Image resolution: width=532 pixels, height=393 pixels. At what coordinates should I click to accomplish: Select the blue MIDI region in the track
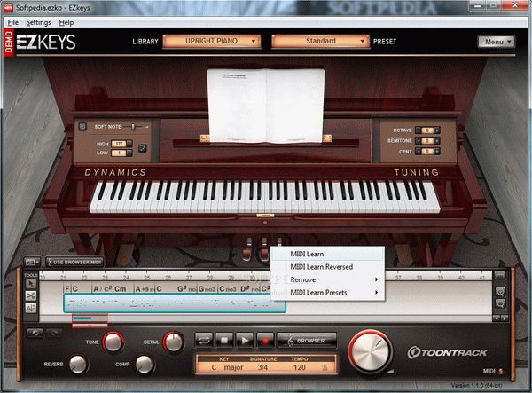click(175, 303)
